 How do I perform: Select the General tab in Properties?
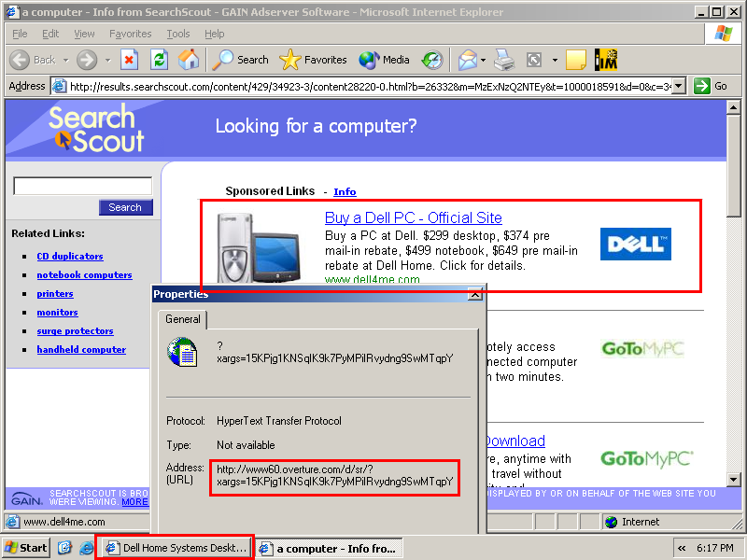pos(182,319)
